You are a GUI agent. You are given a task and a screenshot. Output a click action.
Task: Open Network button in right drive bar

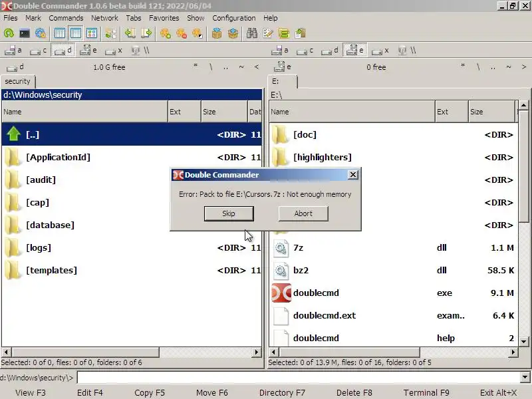407,51
